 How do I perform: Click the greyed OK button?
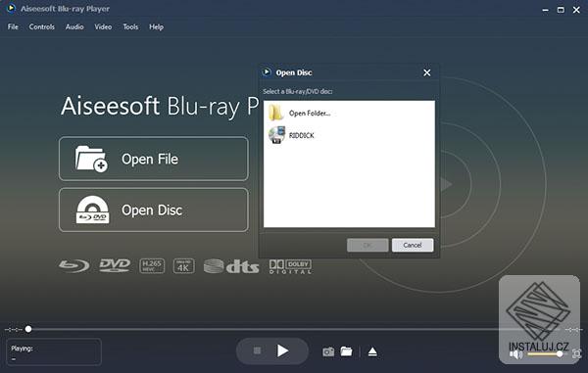[367, 245]
